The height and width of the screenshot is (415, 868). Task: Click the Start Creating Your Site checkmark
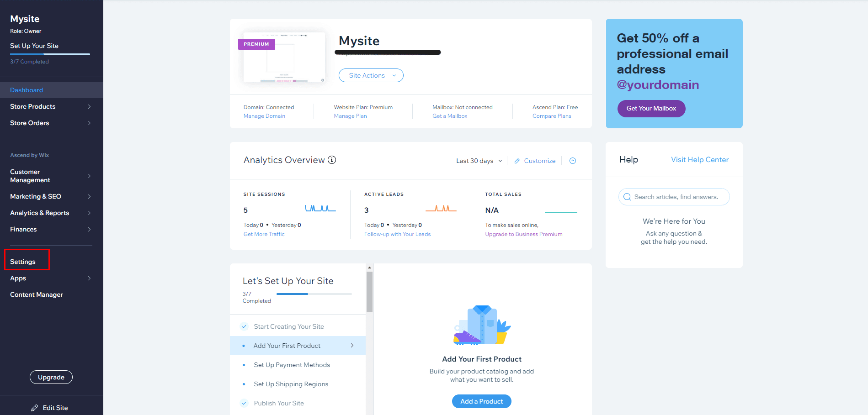pos(244,326)
